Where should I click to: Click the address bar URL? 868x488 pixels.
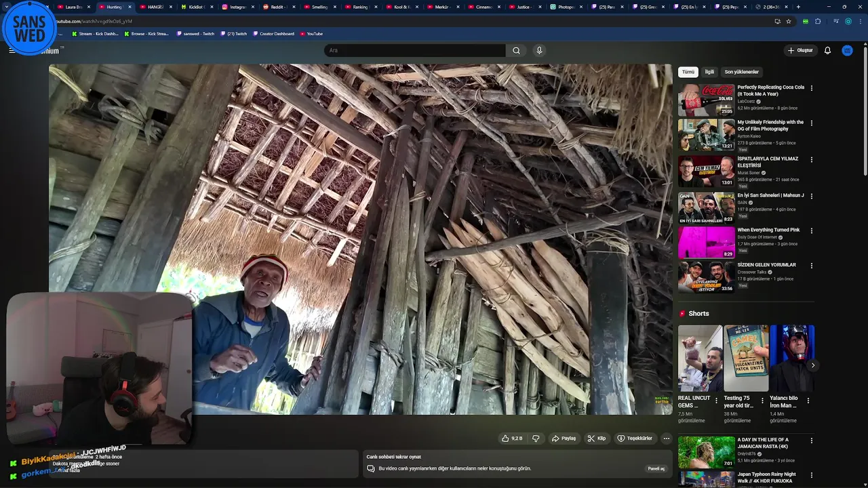coord(95,21)
